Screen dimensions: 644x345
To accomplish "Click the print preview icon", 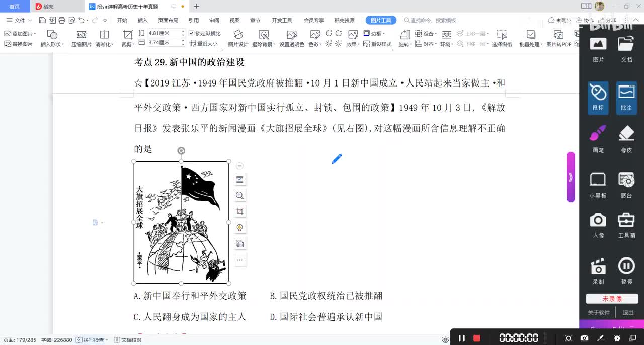I will pos(71,20).
